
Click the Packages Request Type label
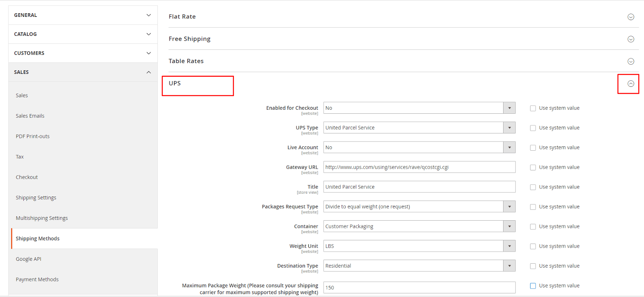click(290, 207)
